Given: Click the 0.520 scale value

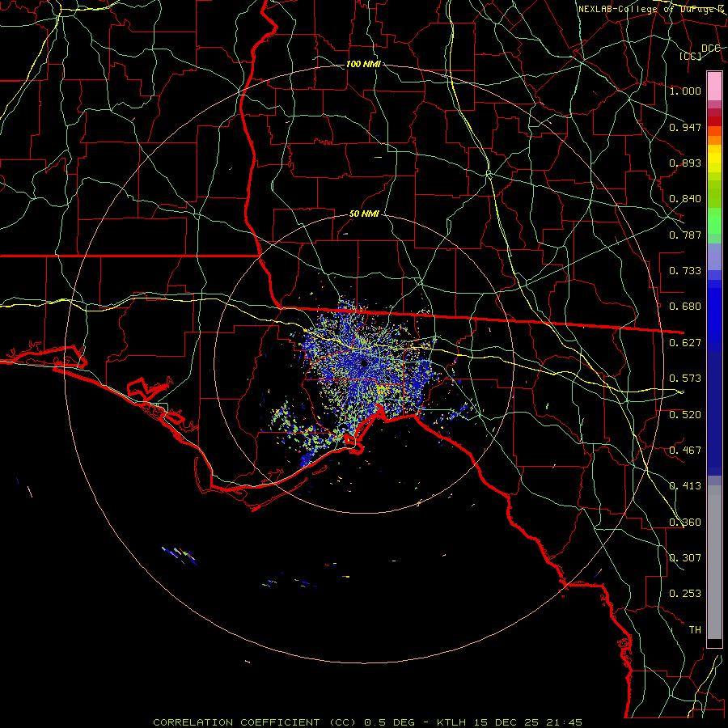Looking at the screenshot, I should pyautogui.click(x=685, y=415).
